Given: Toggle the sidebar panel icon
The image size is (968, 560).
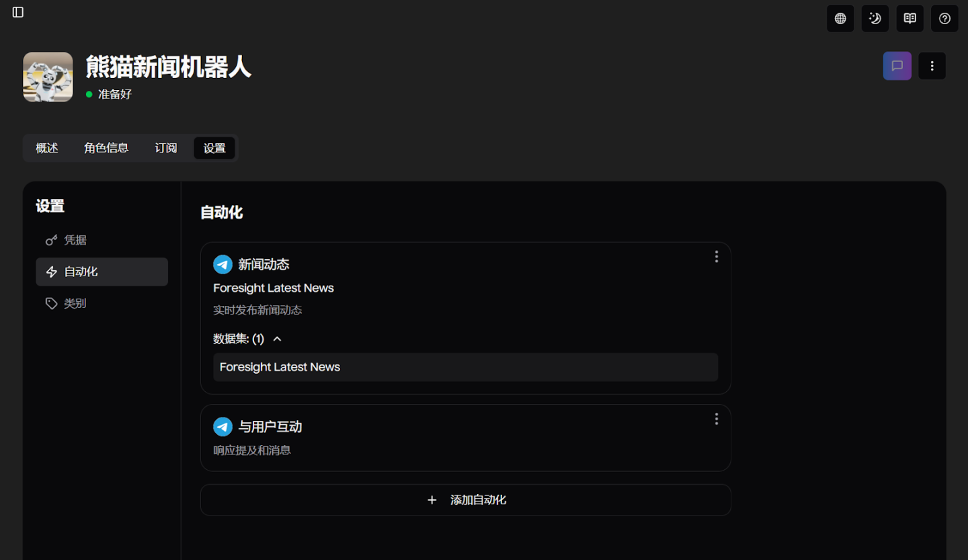Looking at the screenshot, I should (x=18, y=12).
